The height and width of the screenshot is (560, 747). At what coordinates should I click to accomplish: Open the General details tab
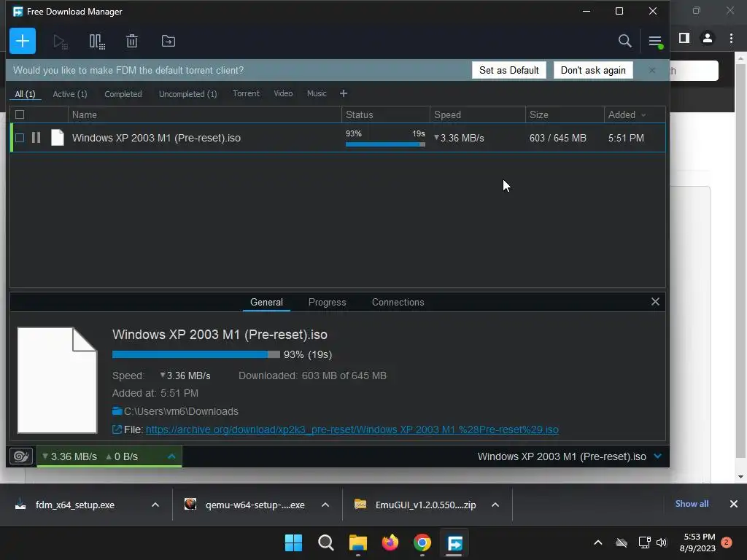click(266, 302)
